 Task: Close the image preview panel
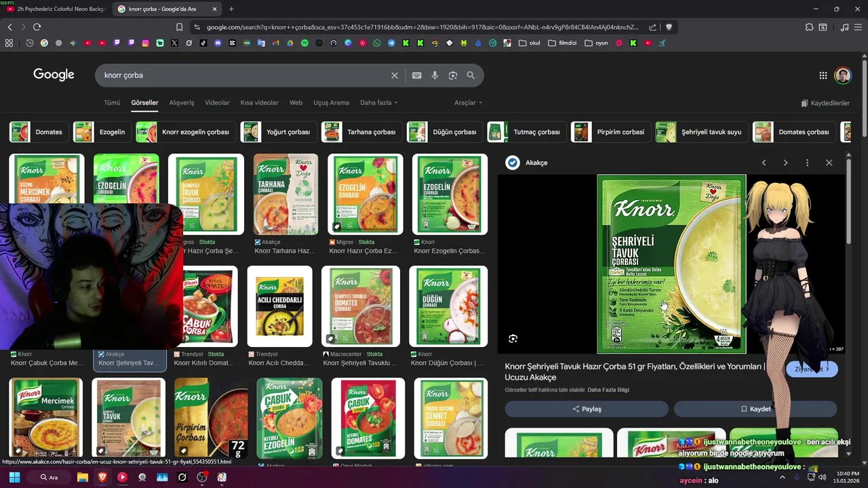click(829, 163)
